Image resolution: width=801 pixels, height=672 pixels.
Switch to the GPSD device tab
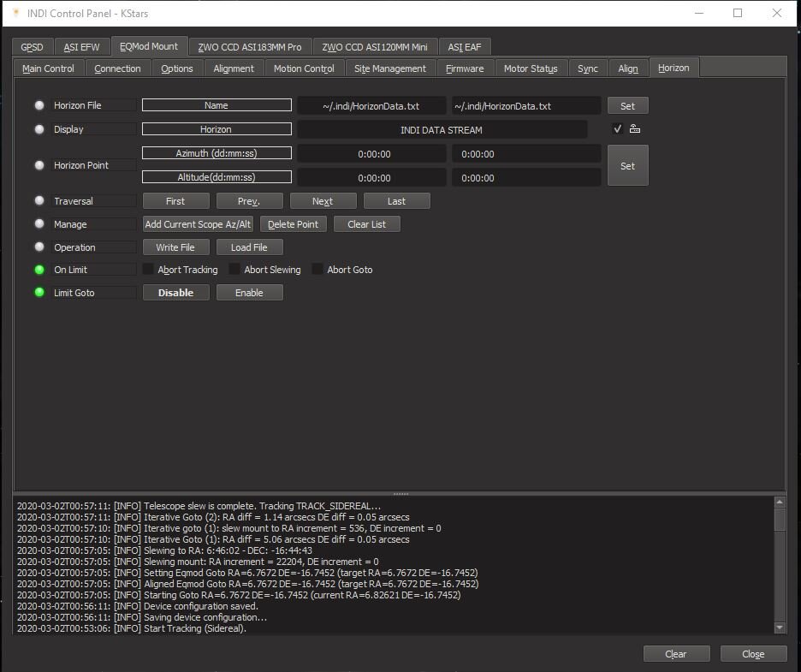(x=32, y=47)
